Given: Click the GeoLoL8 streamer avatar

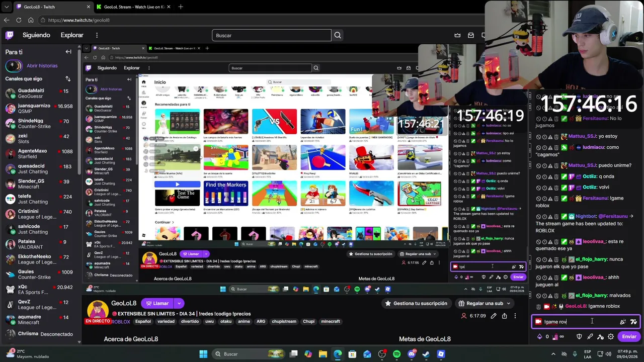Looking at the screenshot, I should click(x=97, y=312).
